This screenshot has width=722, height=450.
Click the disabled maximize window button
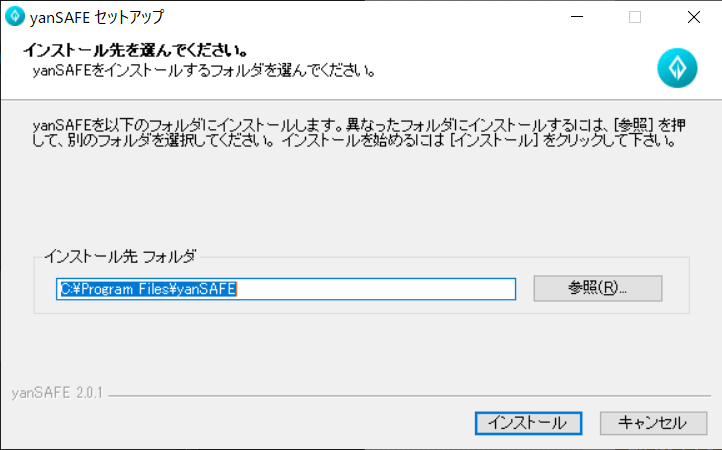(x=635, y=17)
